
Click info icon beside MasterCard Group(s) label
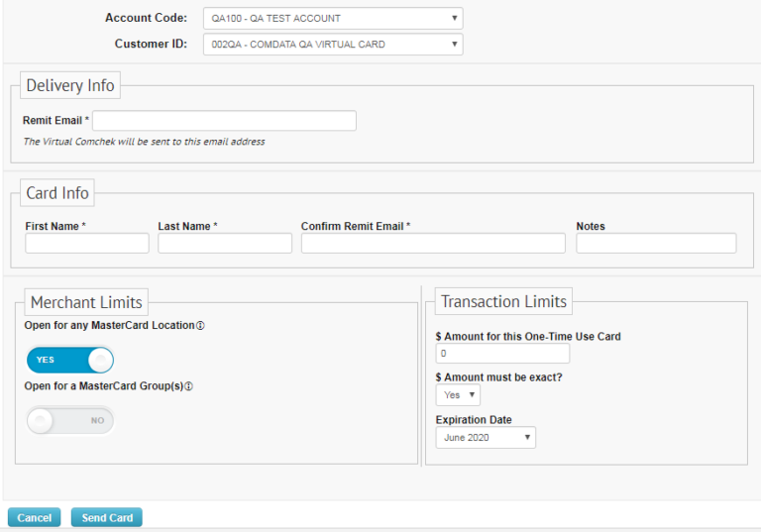coord(188,386)
